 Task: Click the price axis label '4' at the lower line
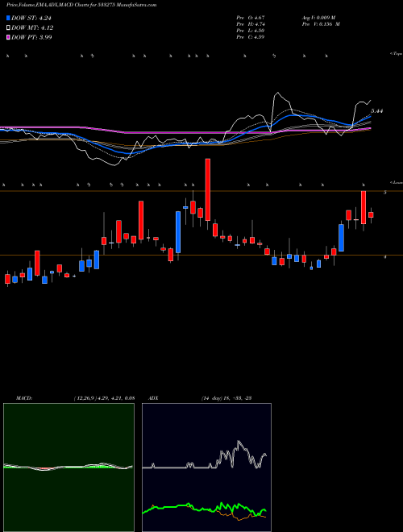(384, 257)
